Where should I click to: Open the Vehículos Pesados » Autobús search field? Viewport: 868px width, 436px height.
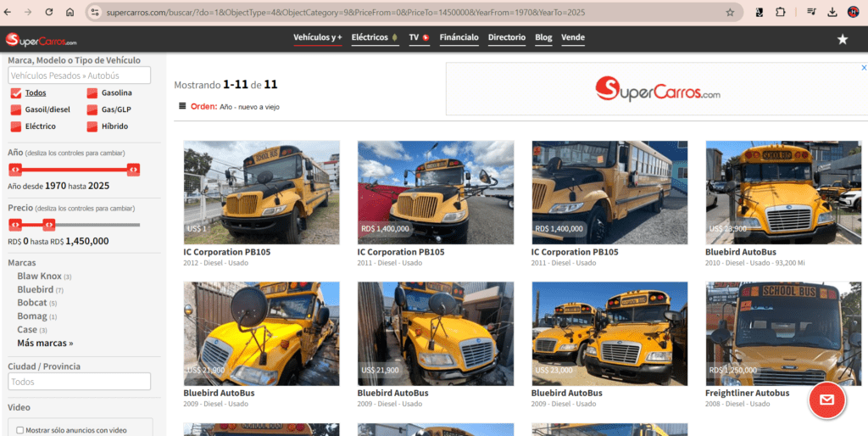(x=79, y=75)
